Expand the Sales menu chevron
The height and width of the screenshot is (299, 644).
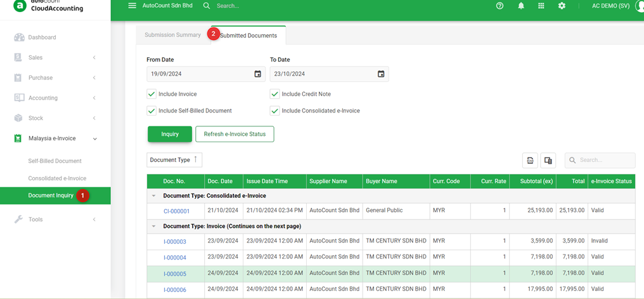94,58
